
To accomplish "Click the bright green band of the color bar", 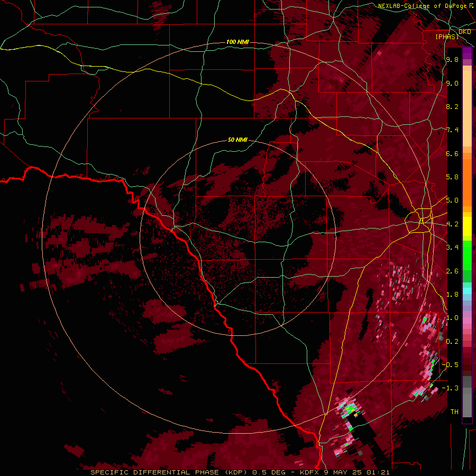I will 467,255.
